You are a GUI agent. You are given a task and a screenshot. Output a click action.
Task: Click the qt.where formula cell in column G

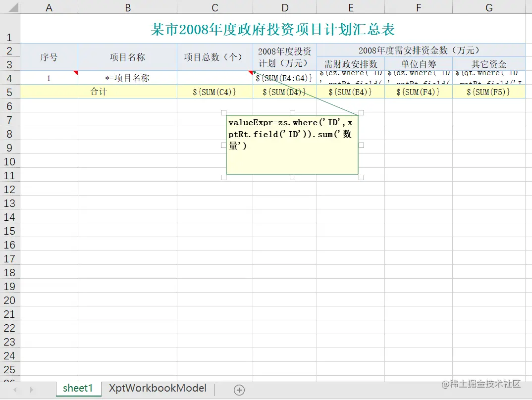[x=489, y=78]
